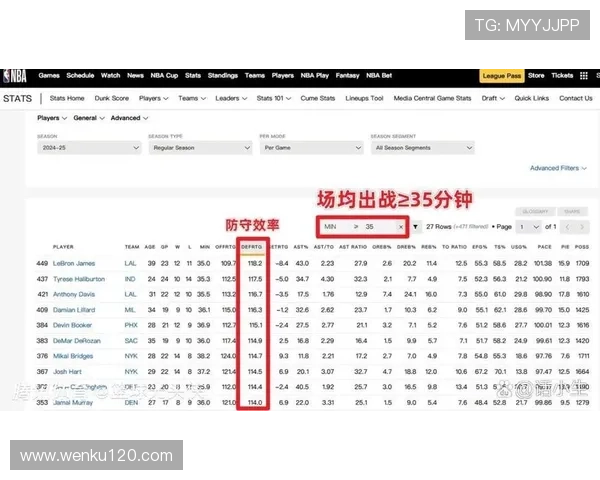Open NBA Play in navigation
The image size is (600, 480).
pos(315,76)
